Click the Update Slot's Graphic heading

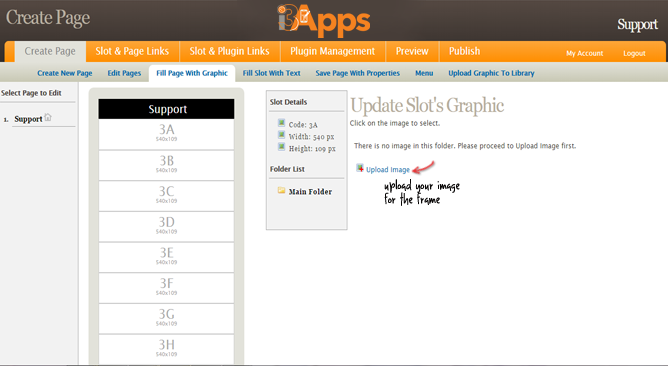click(427, 106)
